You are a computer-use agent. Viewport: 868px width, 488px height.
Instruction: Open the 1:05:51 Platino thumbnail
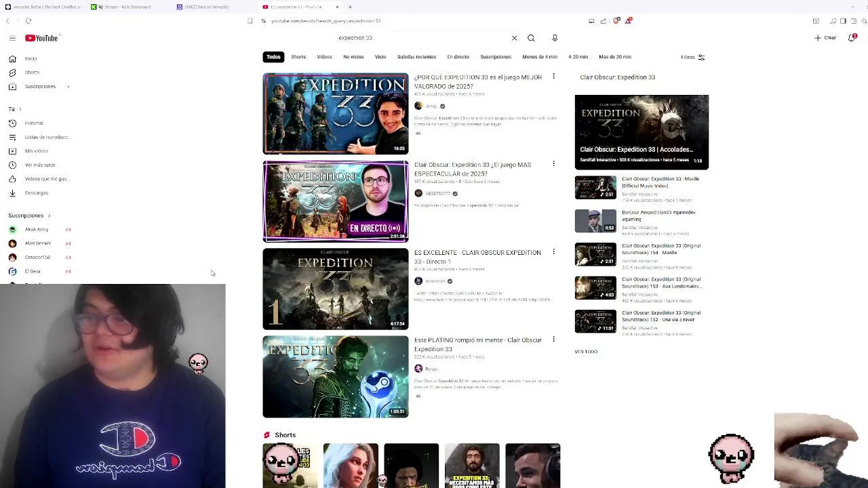pos(336,377)
